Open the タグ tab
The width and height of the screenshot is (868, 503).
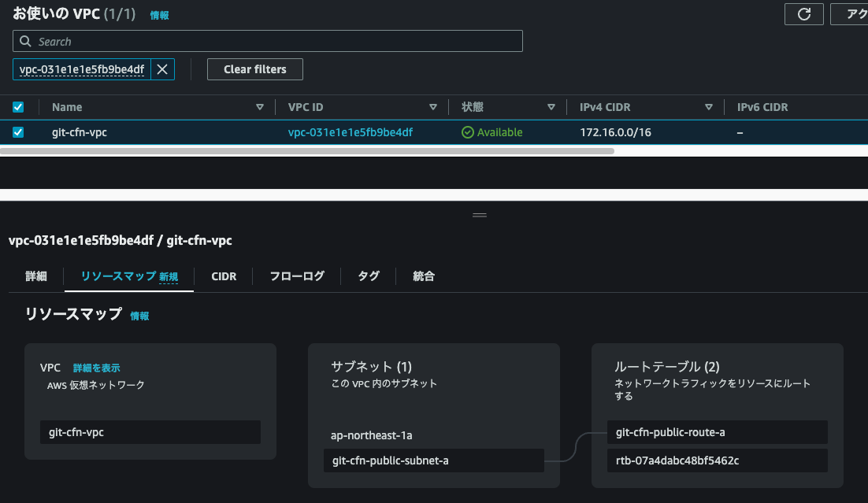coord(367,276)
